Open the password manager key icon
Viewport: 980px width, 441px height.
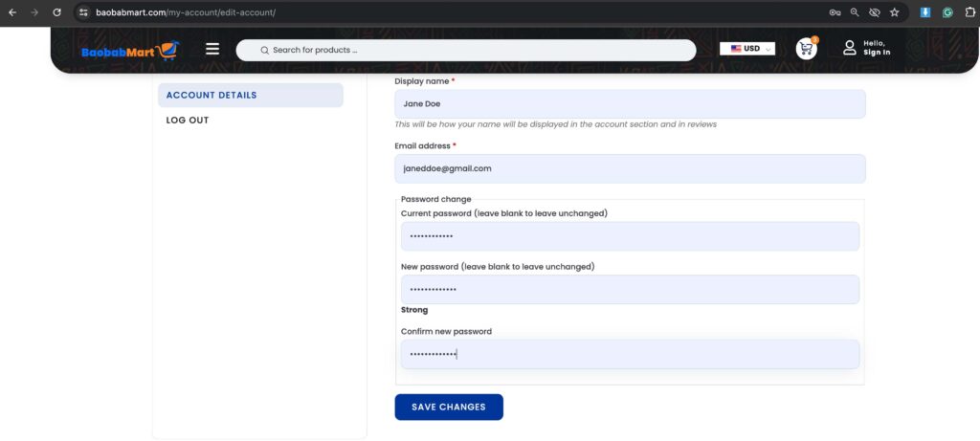tap(835, 12)
